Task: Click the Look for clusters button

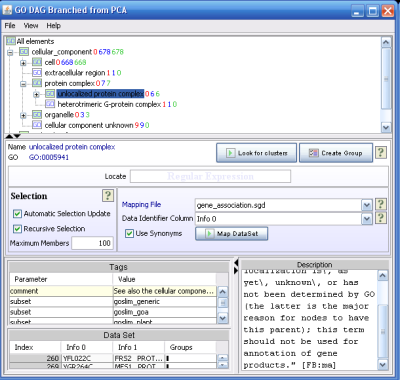Action: (x=256, y=153)
